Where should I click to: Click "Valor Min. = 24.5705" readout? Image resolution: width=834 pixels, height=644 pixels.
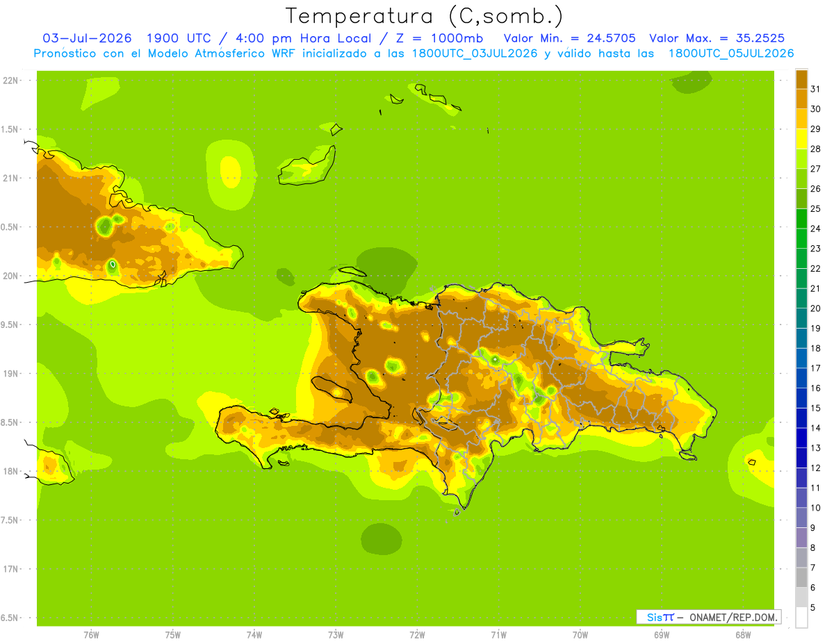click(x=569, y=38)
